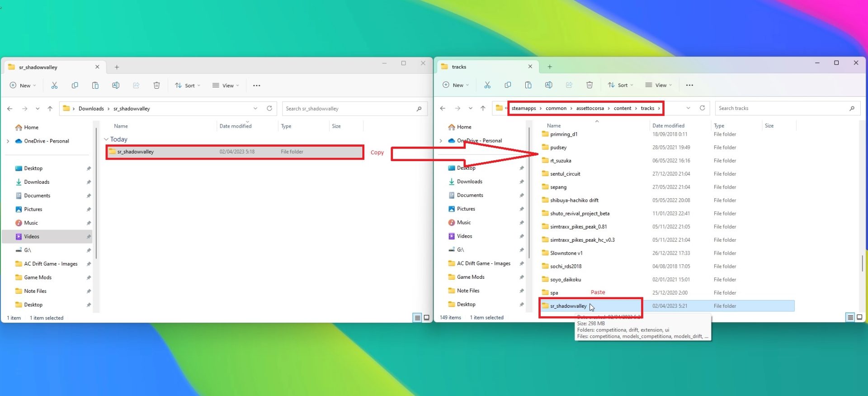Collapse the Today group in file list
This screenshot has height=396, width=868.
point(106,139)
